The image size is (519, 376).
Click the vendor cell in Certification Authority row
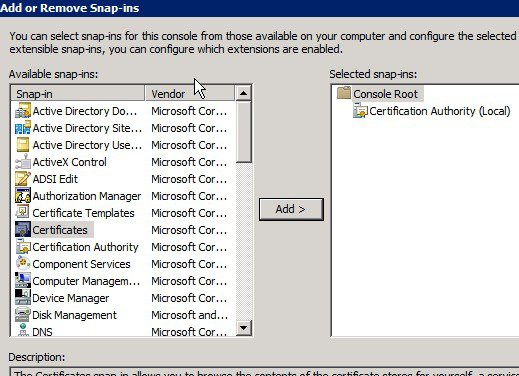tap(189, 247)
